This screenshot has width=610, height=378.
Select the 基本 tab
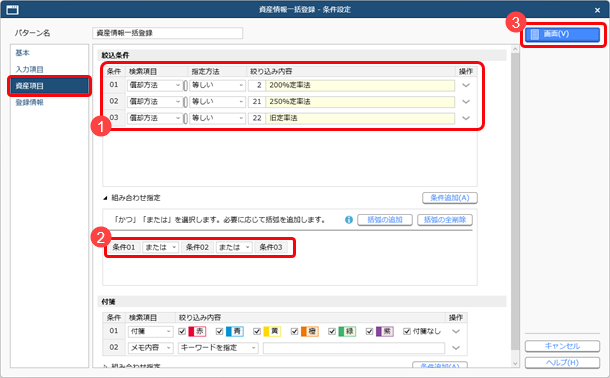coord(23,53)
